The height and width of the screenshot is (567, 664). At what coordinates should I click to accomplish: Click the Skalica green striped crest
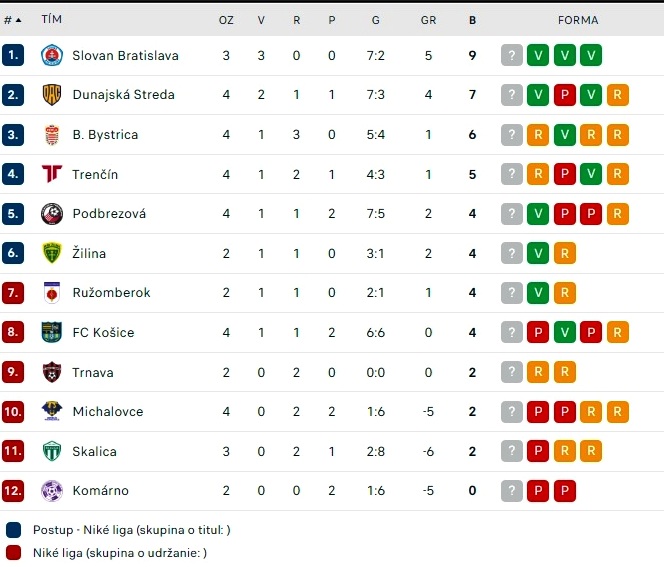click(52, 451)
